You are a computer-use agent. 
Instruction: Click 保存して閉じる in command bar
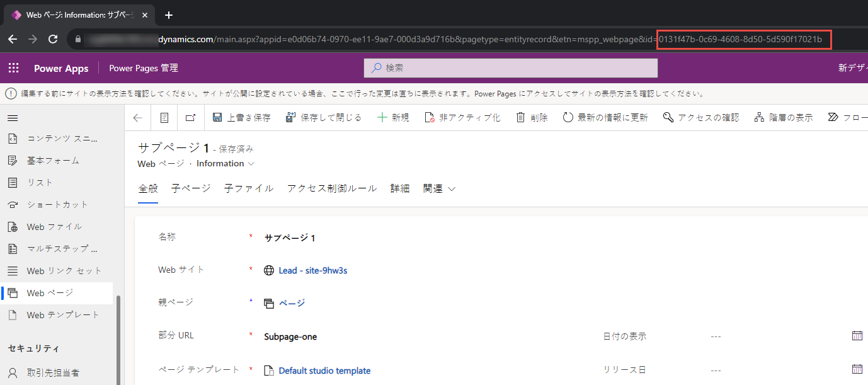[324, 118]
